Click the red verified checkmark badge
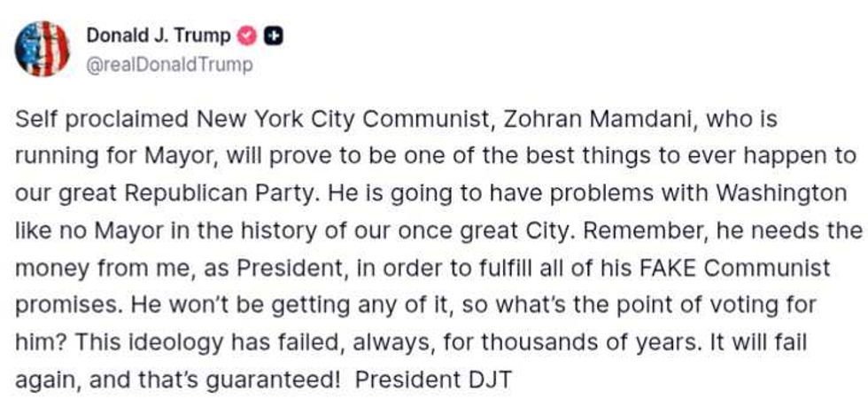 point(249,36)
